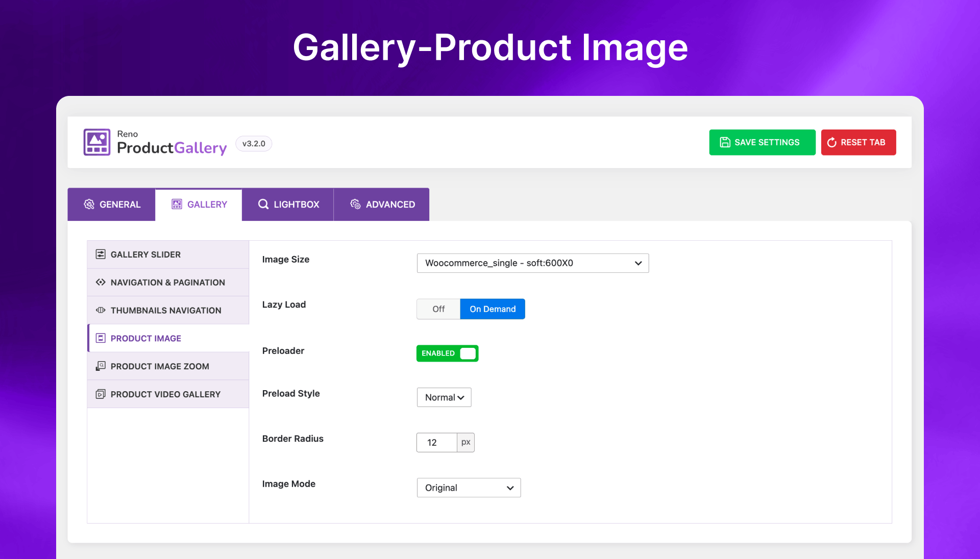Click the Thumbnails Navigation icon

(x=101, y=310)
